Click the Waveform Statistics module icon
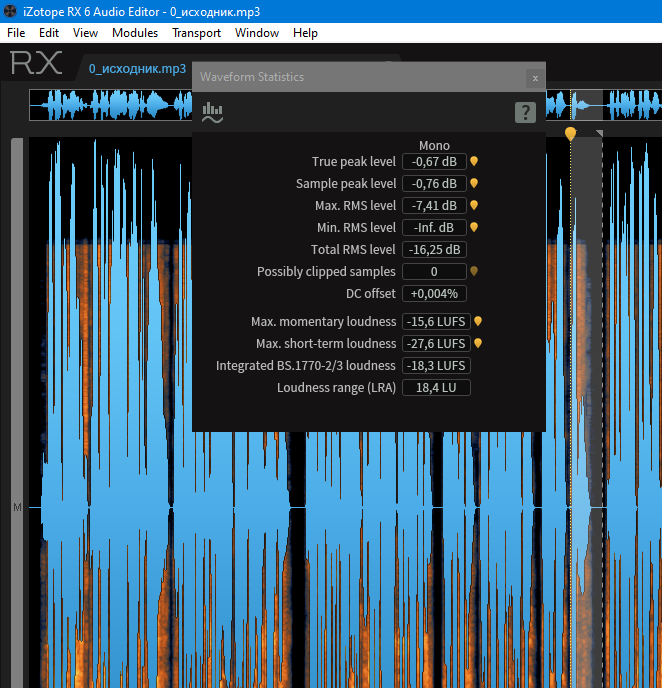Screen dimensions: 662x688 click(x=212, y=112)
